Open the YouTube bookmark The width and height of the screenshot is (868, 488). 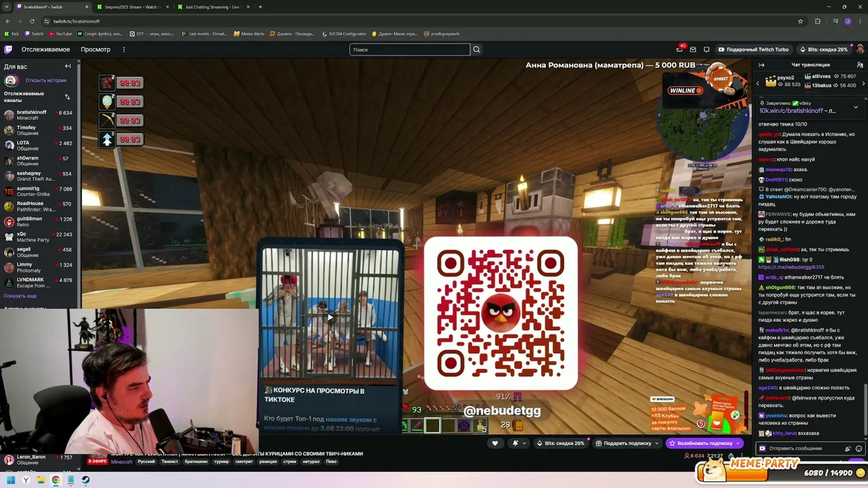coord(60,33)
